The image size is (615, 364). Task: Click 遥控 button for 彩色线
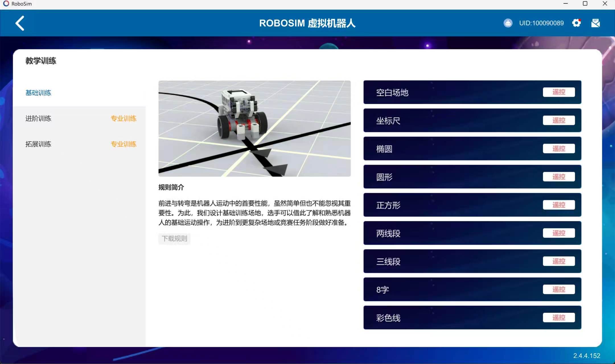pyautogui.click(x=559, y=317)
